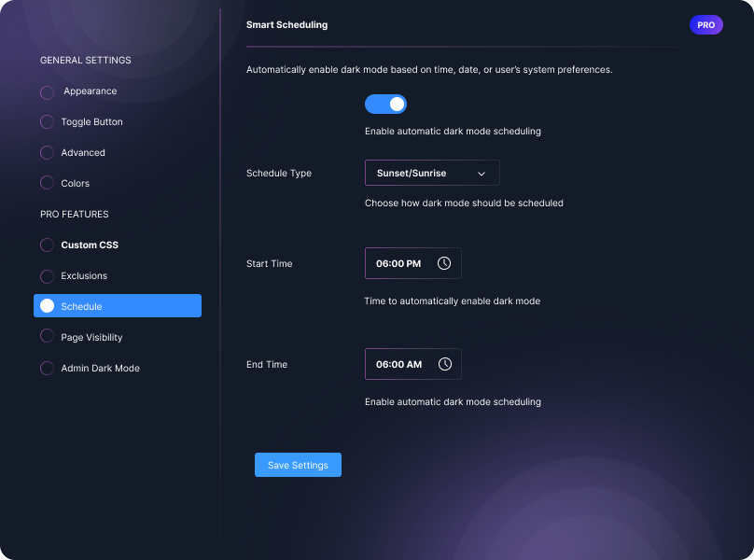Click the PRO badge
754x560 pixels.
(x=705, y=25)
